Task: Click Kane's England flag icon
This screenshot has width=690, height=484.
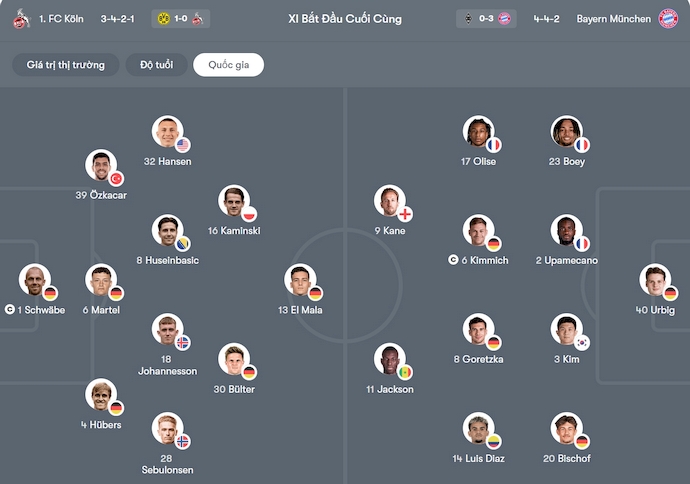Action: coord(404,214)
